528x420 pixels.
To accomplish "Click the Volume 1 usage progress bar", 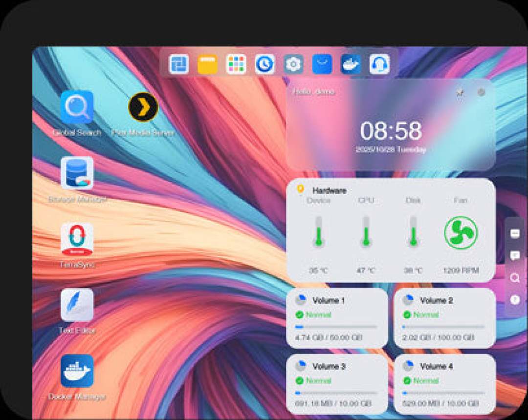I will (x=336, y=327).
